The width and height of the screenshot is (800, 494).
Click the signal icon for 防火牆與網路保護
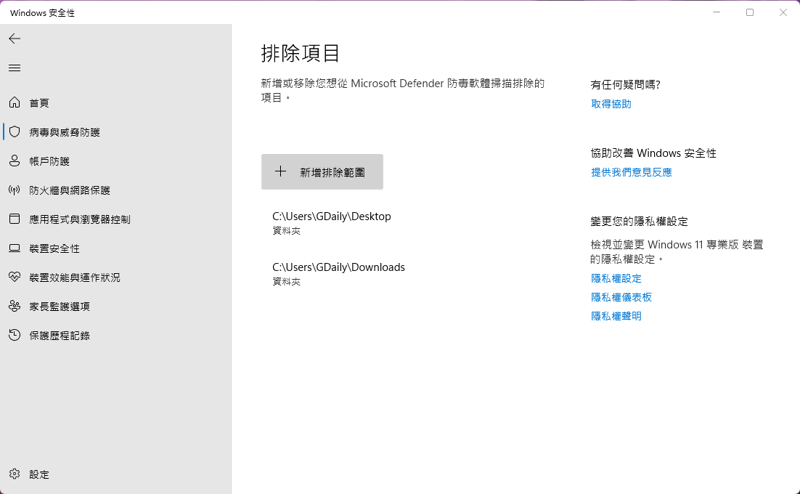pyautogui.click(x=14, y=190)
